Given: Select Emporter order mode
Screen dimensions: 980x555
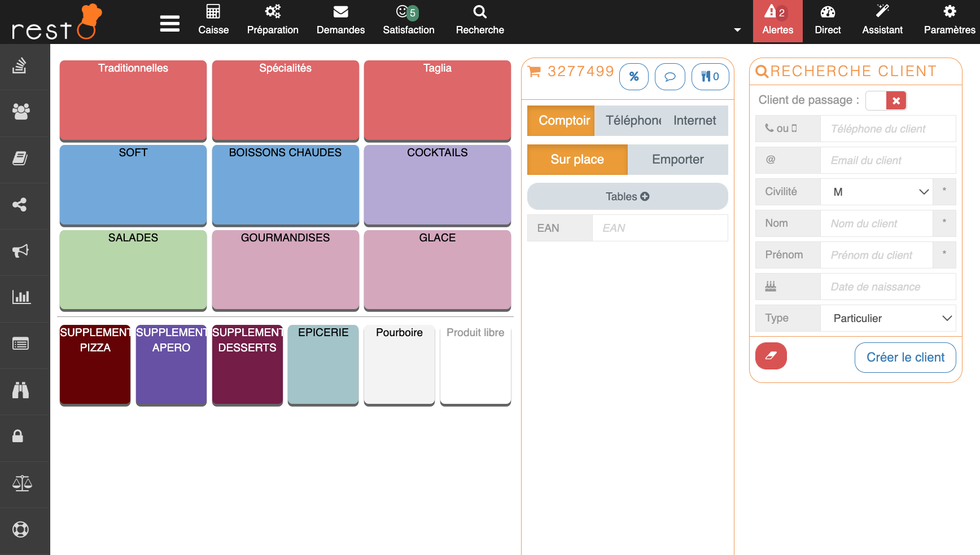Looking at the screenshot, I should pos(677,160).
